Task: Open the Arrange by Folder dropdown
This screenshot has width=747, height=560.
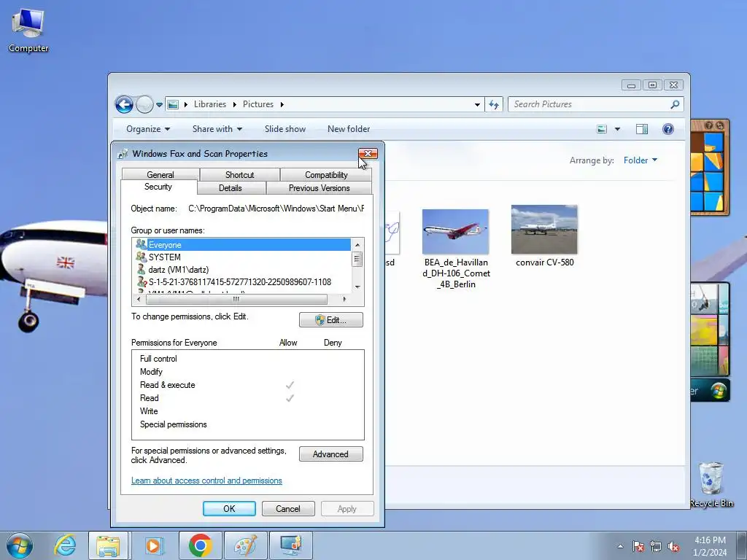Action: click(640, 160)
